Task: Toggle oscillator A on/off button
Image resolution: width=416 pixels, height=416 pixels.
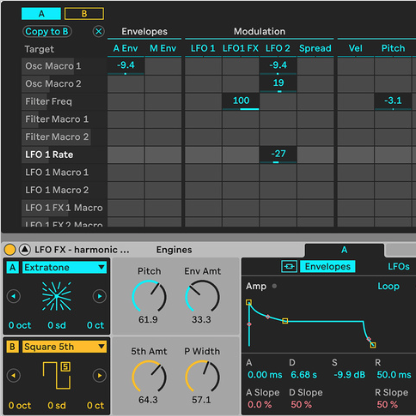Action: 12,267
